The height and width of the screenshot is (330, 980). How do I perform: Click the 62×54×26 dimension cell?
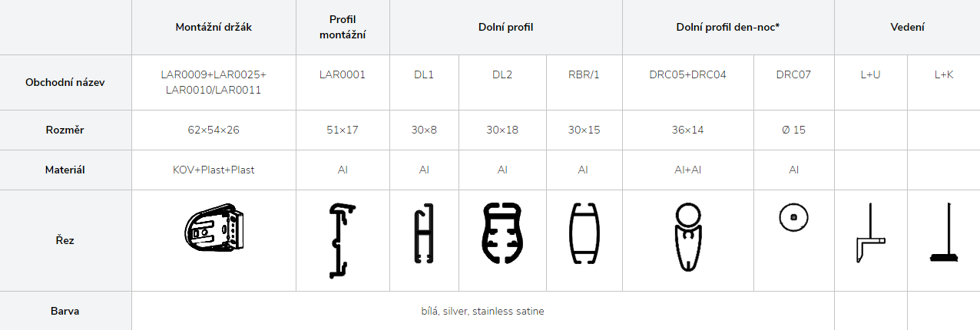tap(214, 130)
